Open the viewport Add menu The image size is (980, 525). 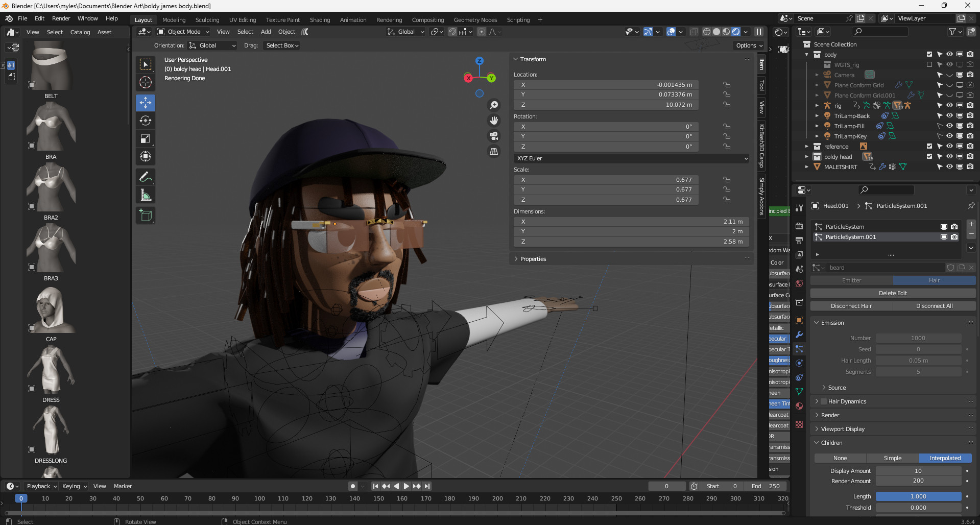pyautogui.click(x=266, y=32)
